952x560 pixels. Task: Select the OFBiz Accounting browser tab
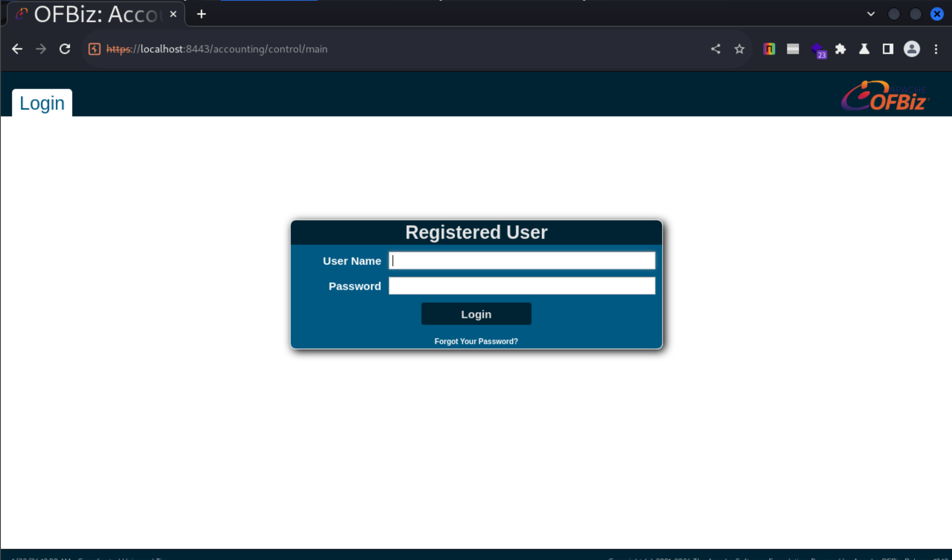coord(95,15)
